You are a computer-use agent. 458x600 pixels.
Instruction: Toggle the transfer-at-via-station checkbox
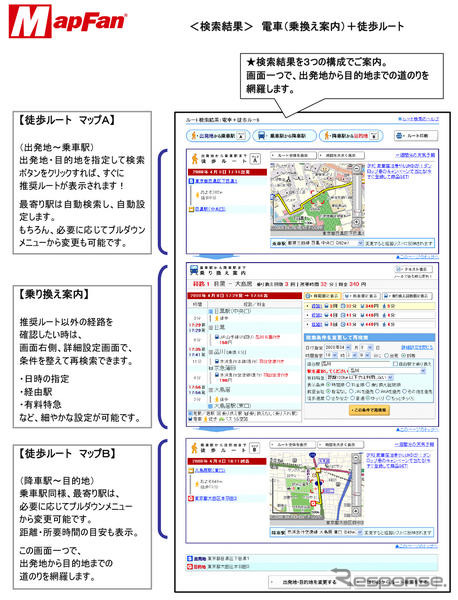(396, 364)
